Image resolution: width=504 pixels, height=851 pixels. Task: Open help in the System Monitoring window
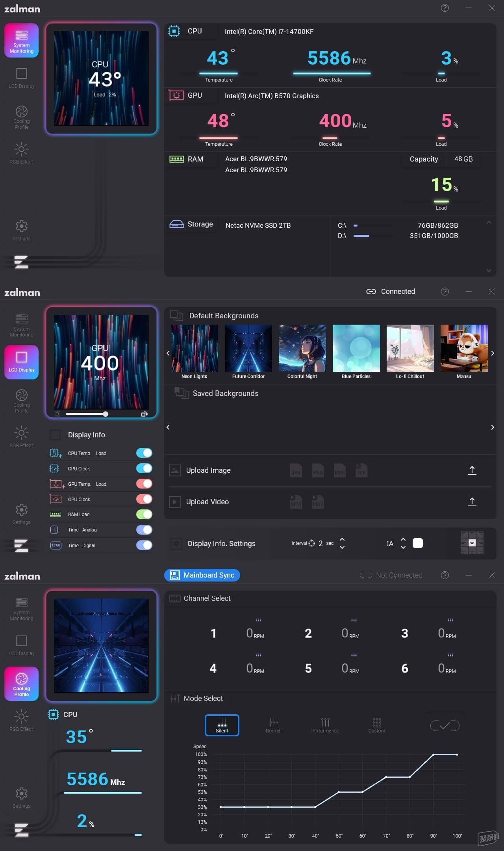point(445,8)
